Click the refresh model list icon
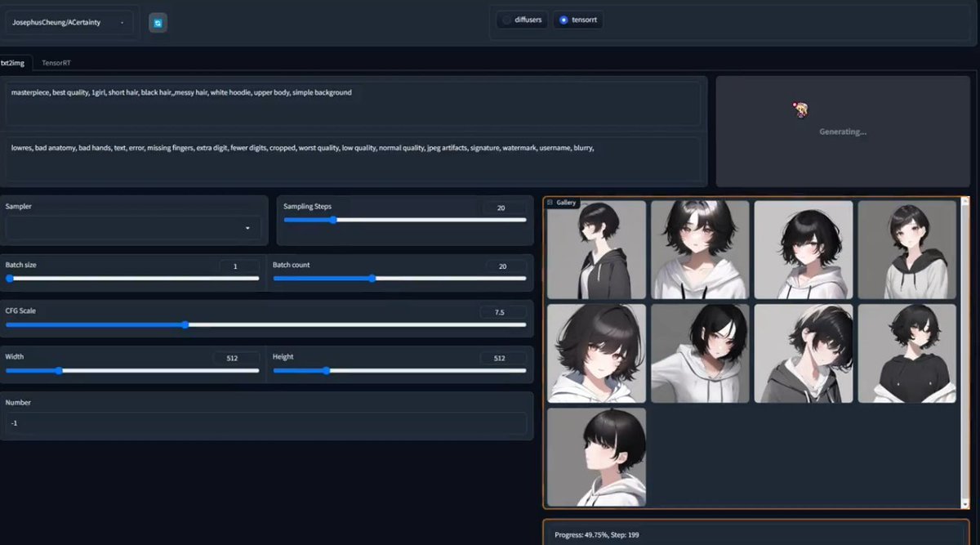Image resolution: width=980 pixels, height=545 pixels. click(x=158, y=23)
